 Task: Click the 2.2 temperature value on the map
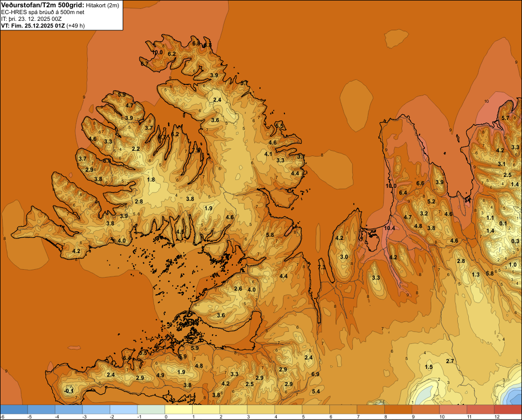pos(136,149)
